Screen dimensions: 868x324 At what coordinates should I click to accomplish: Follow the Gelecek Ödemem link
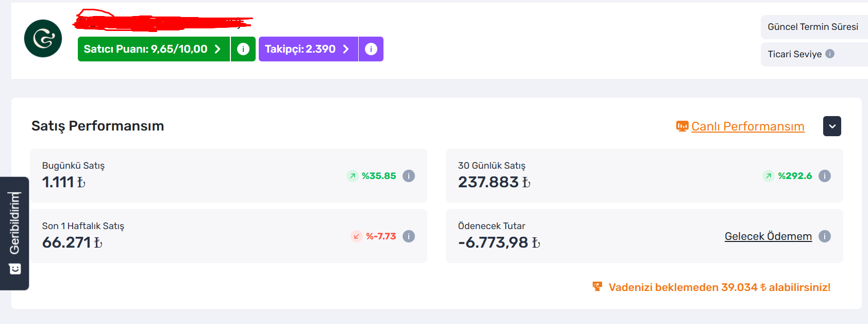click(x=768, y=236)
